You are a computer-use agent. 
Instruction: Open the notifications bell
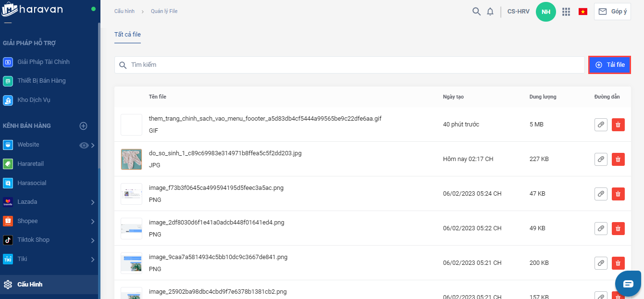click(490, 12)
